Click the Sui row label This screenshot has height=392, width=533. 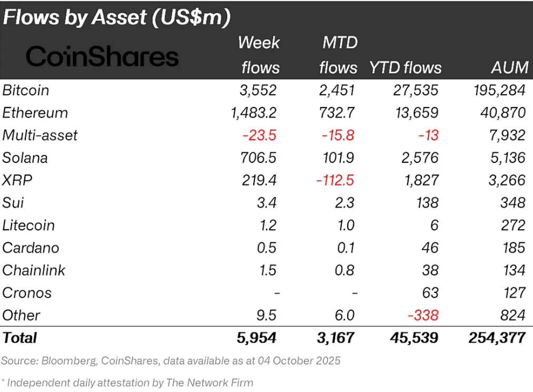pos(13,203)
